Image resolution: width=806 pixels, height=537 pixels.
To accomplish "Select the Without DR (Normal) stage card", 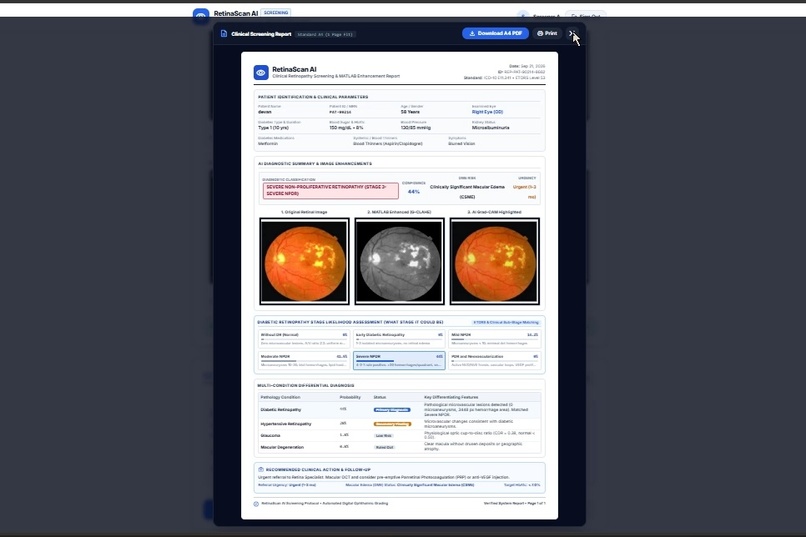I will (x=304, y=339).
